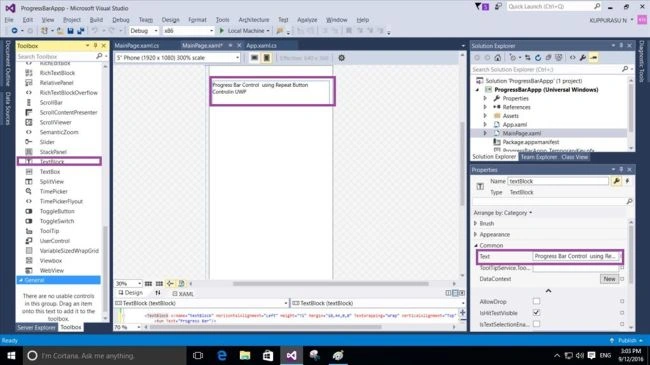Viewport: 650px width, 365px height.
Task: Toggle snap to gridlines icon
Action: [x=159, y=284]
